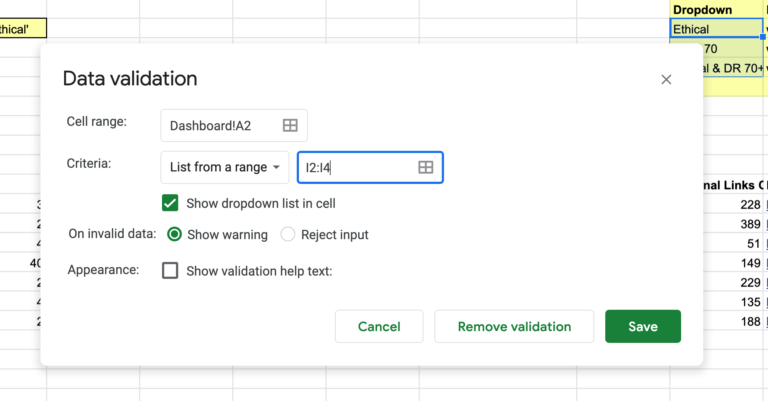Select the cell containing 'Ethical'
Viewport: 768px width, 401px height.
pyautogui.click(x=715, y=29)
